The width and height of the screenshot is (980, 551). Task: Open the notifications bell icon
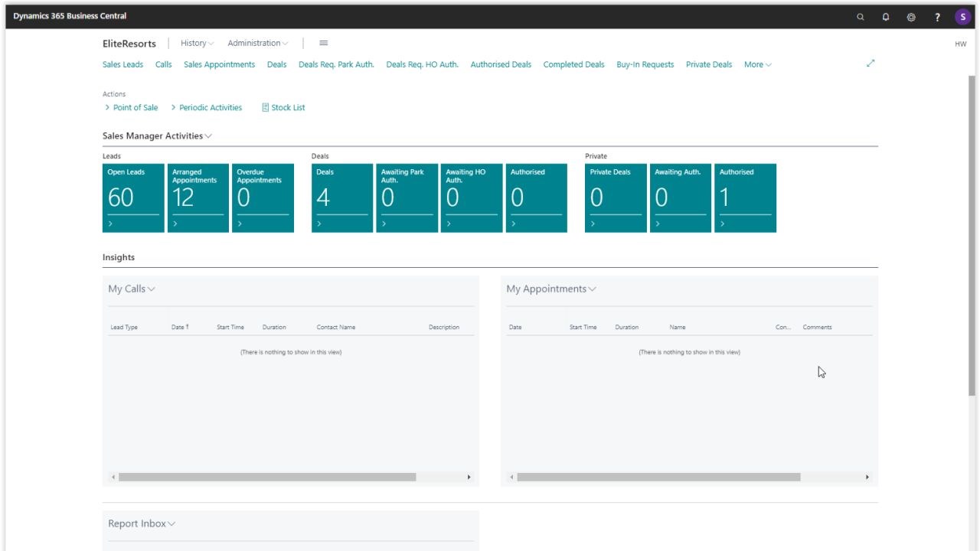(886, 17)
